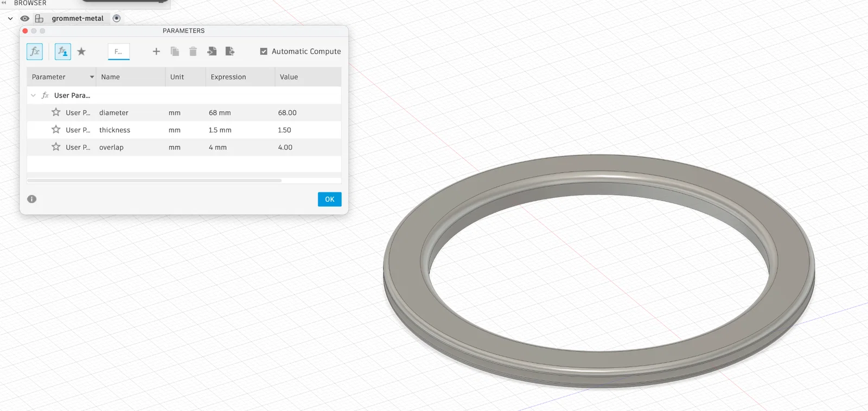This screenshot has height=411, width=868.
Task: Click the "User P..." cell in thickness row
Action: coord(78,130)
